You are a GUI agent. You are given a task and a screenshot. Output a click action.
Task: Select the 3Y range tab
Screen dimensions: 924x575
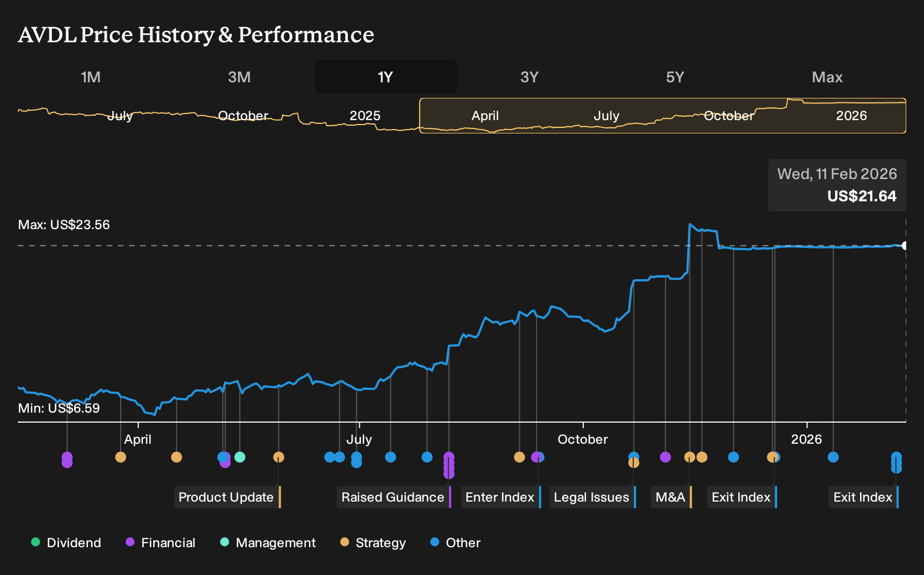pyautogui.click(x=529, y=77)
